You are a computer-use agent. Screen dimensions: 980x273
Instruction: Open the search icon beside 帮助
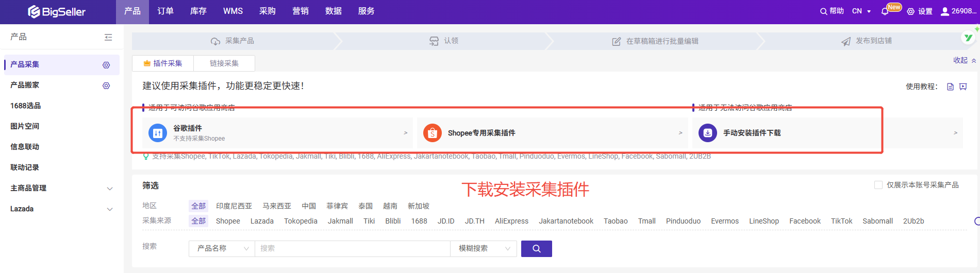coord(823,11)
